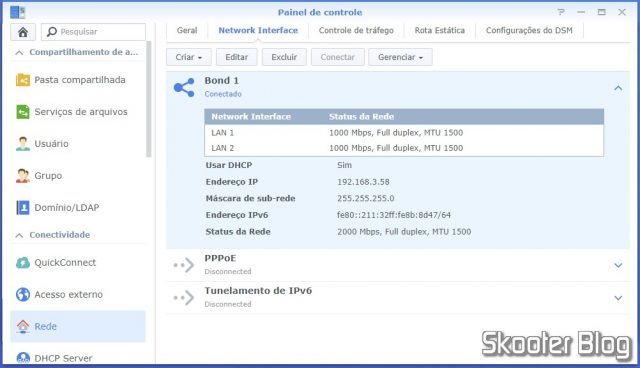Open the Gerenciar dropdown

400,57
